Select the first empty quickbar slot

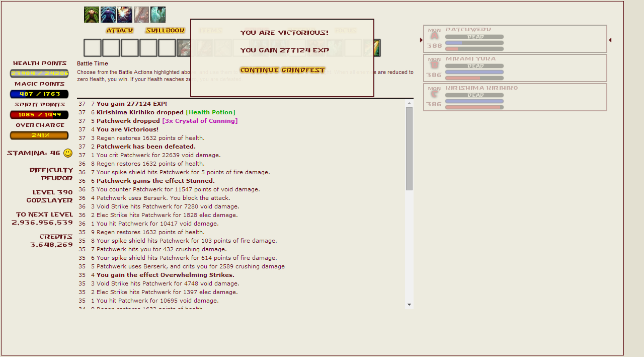pos(93,48)
